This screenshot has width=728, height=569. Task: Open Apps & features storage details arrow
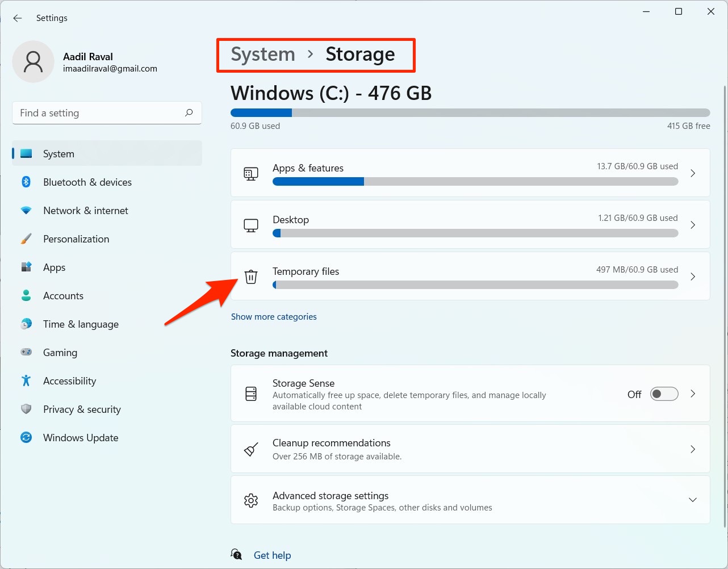pos(693,173)
